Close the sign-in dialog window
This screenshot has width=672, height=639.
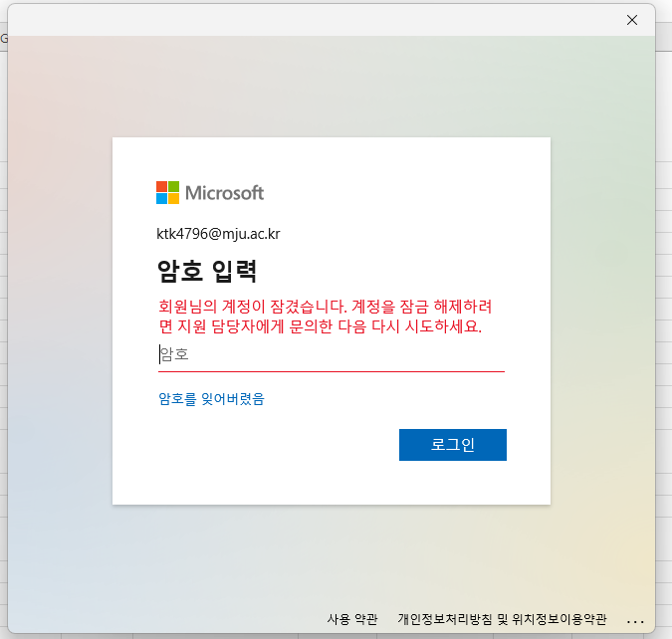pyautogui.click(x=632, y=20)
